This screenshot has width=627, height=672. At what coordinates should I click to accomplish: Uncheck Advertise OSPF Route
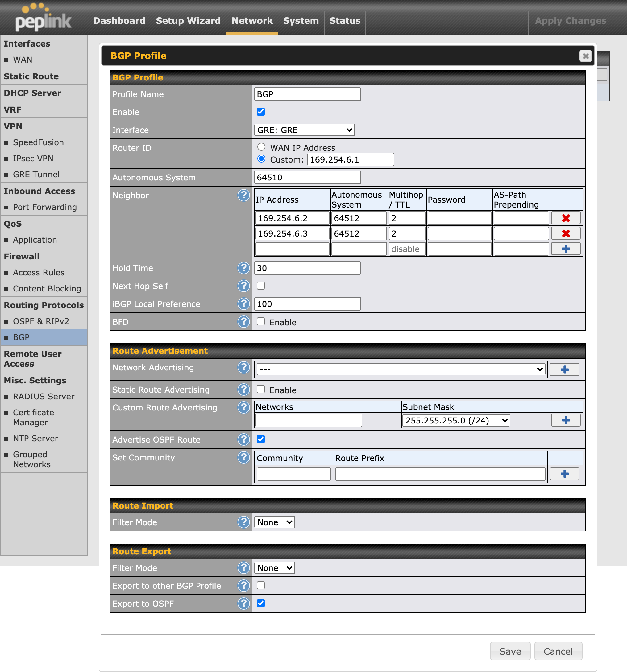click(260, 439)
